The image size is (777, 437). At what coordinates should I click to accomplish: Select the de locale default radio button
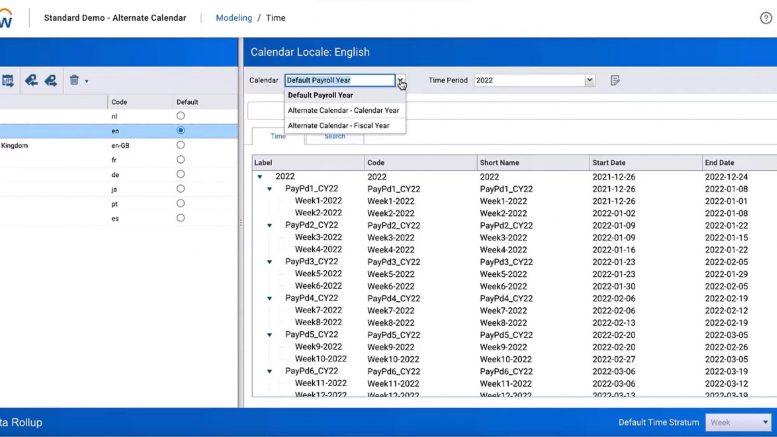click(180, 174)
